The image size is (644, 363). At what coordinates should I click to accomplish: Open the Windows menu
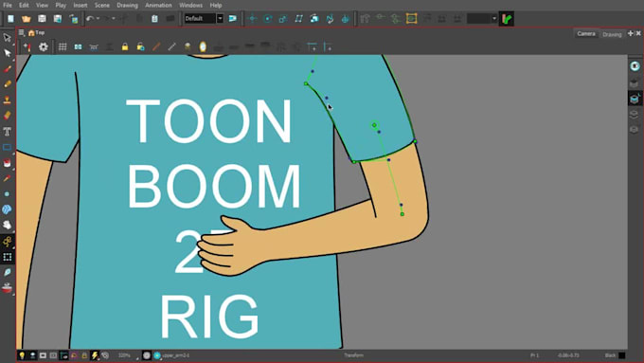190,6
